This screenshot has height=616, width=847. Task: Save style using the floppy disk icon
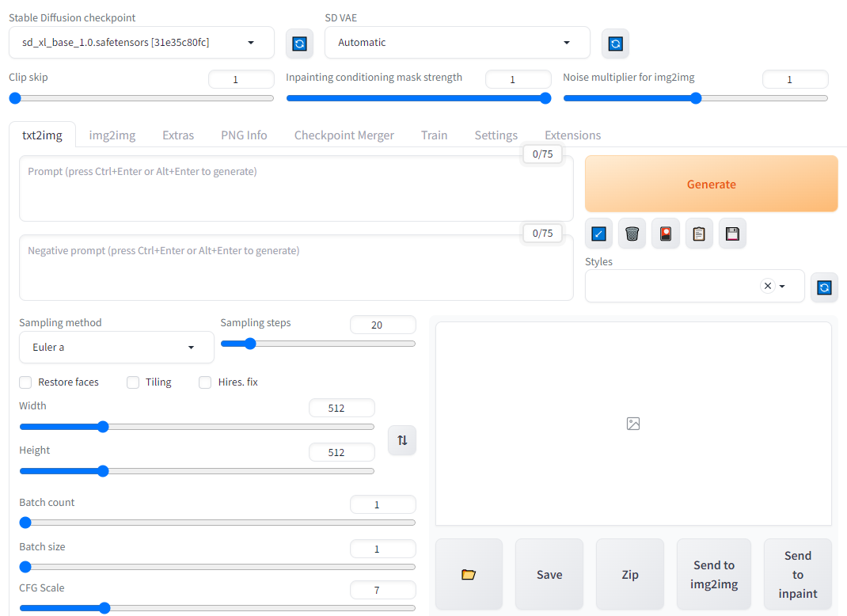pyautogui.click(x=732, y=234)
